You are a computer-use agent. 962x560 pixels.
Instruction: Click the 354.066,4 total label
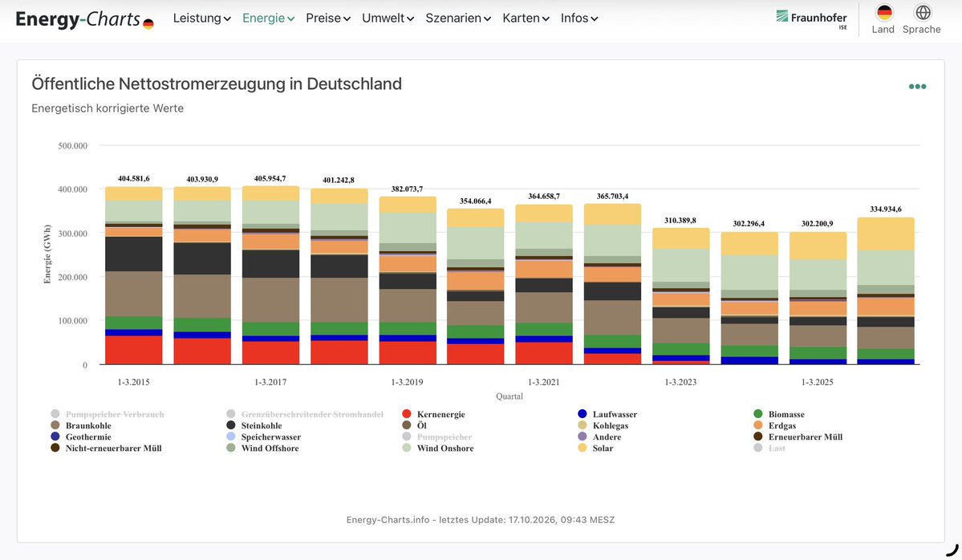[x=476, y=201]
